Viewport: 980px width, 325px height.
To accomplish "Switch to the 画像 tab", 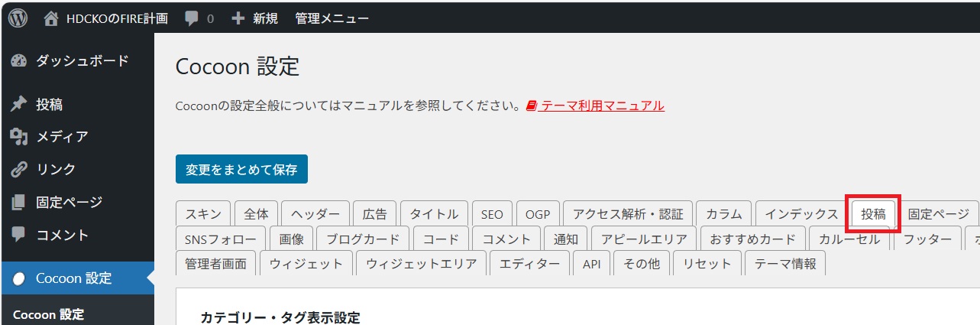I will pos(291,239).
